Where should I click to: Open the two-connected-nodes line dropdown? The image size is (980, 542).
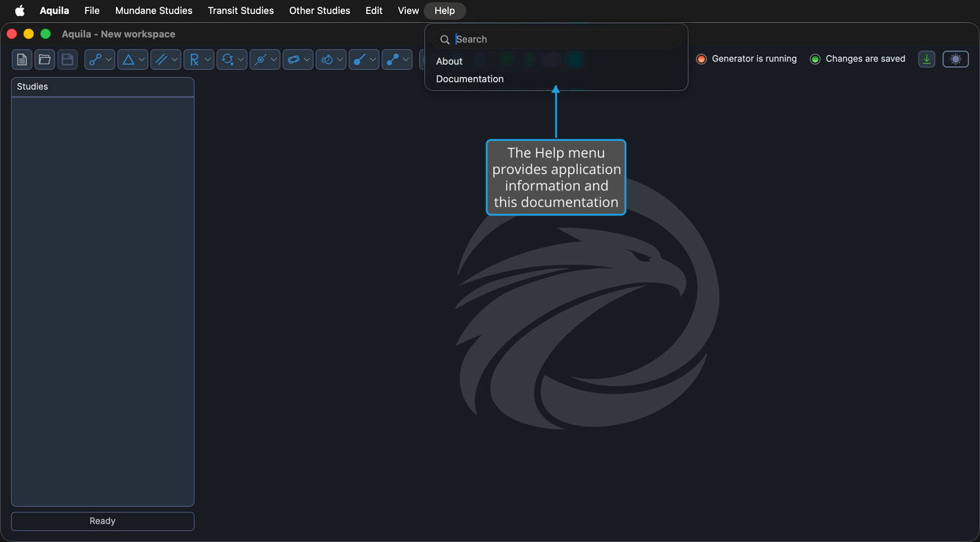pyautogui.click(x=100, y=59)
